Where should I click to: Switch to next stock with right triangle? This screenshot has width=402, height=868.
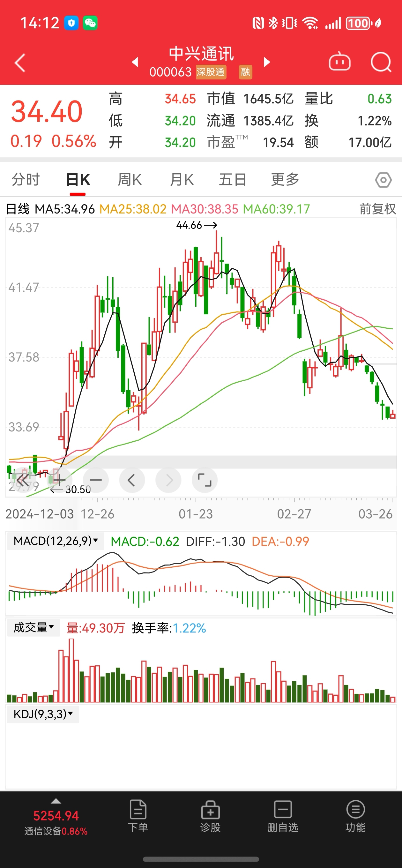point(267,62)
